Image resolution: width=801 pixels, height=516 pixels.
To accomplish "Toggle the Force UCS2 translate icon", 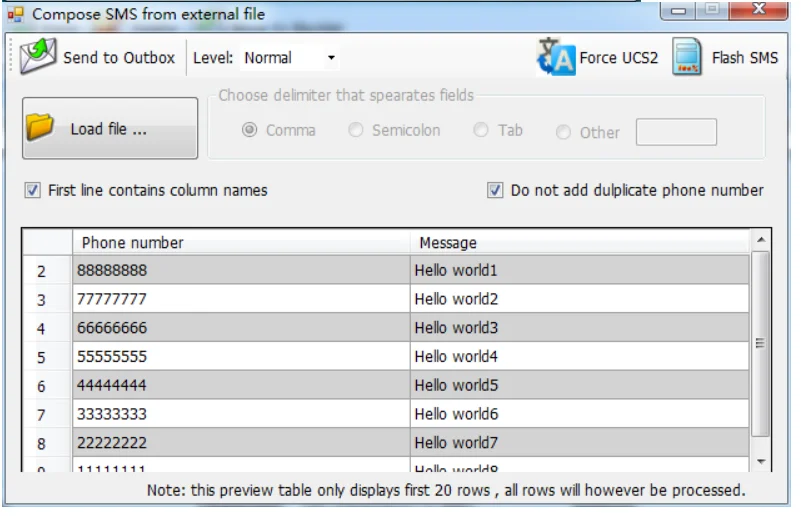I will [556, 57].
